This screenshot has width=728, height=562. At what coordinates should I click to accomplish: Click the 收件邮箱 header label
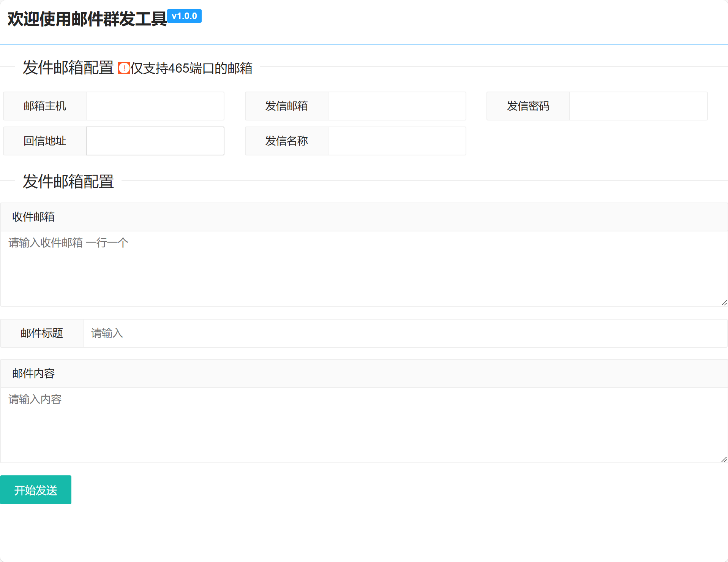pyautogui.click(x=33, y=217)
